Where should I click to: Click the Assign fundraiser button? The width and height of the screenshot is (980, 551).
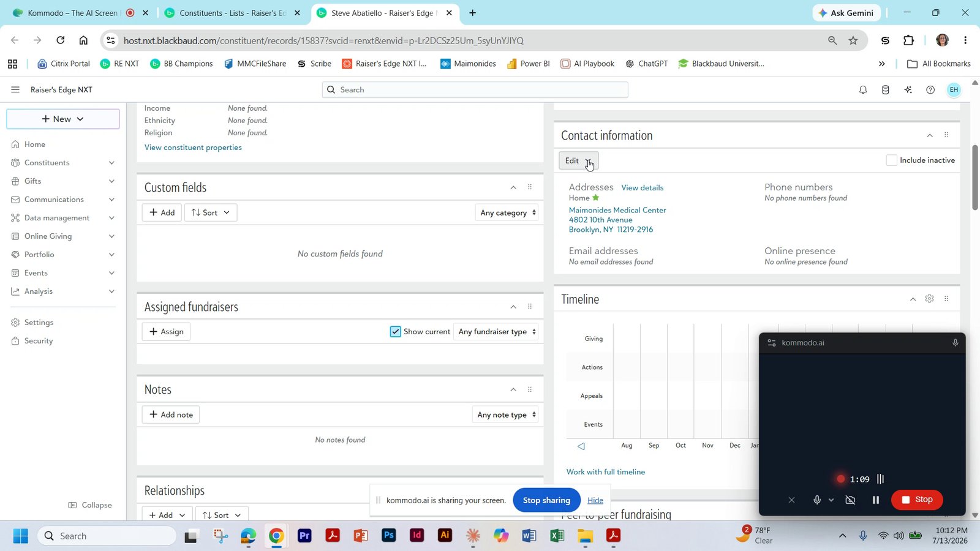(x=167, y=332)
